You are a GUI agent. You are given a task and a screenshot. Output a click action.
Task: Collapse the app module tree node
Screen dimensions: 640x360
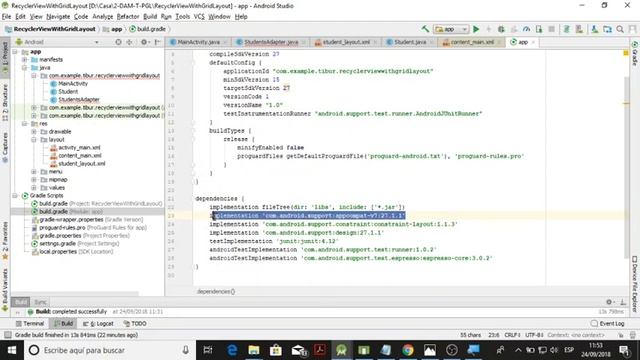point(16,52)
